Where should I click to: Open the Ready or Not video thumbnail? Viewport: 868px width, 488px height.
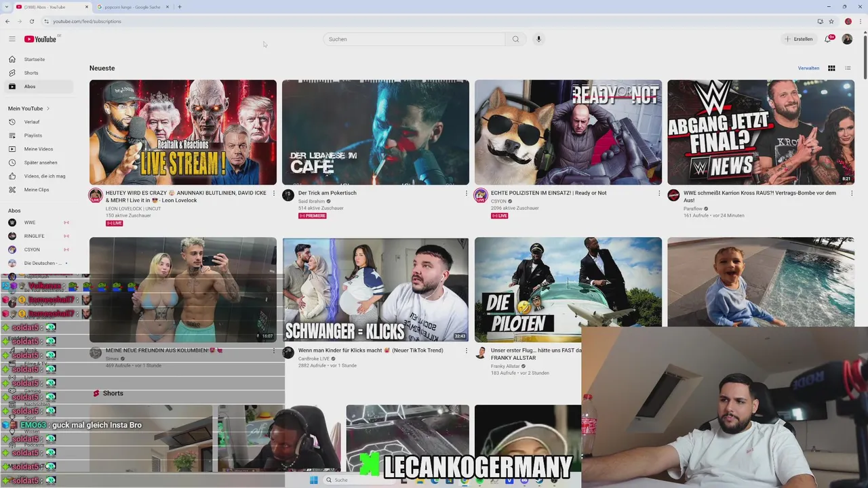tap(568, 132)
